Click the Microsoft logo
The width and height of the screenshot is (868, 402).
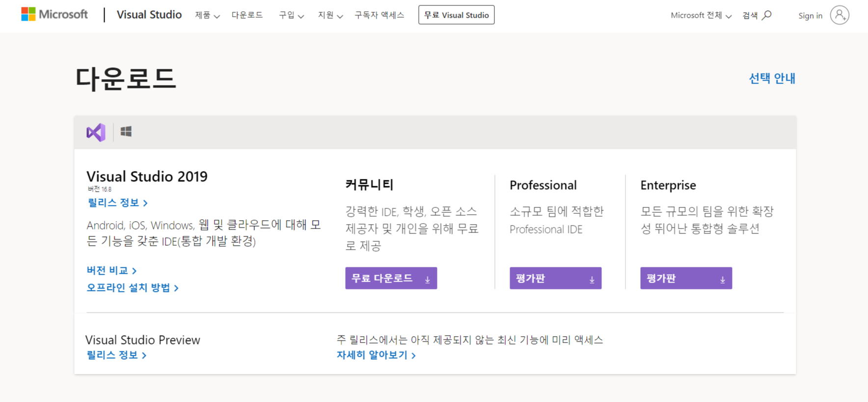[x=54, y=14]
